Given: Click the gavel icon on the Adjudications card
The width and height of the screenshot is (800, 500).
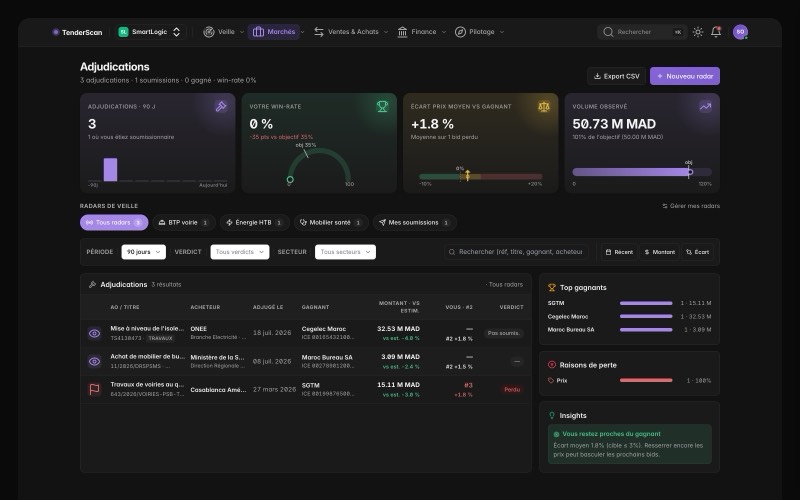Looking at the screenshot, I should pyautogui.click(x=221, y=106).
